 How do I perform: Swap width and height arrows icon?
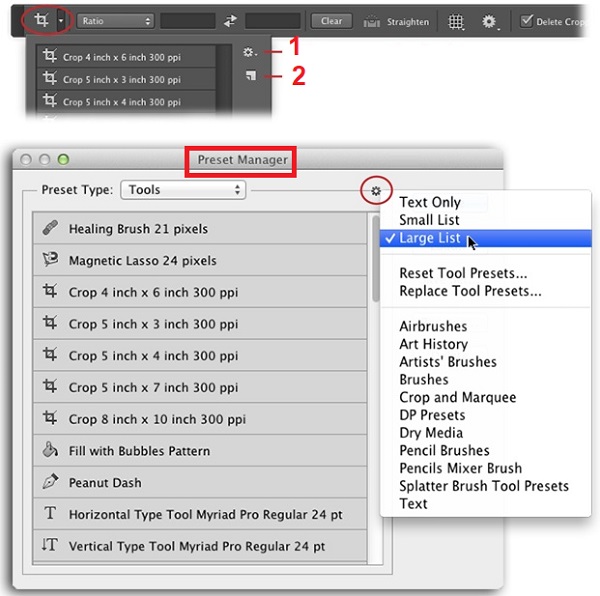tap(230, 21)
